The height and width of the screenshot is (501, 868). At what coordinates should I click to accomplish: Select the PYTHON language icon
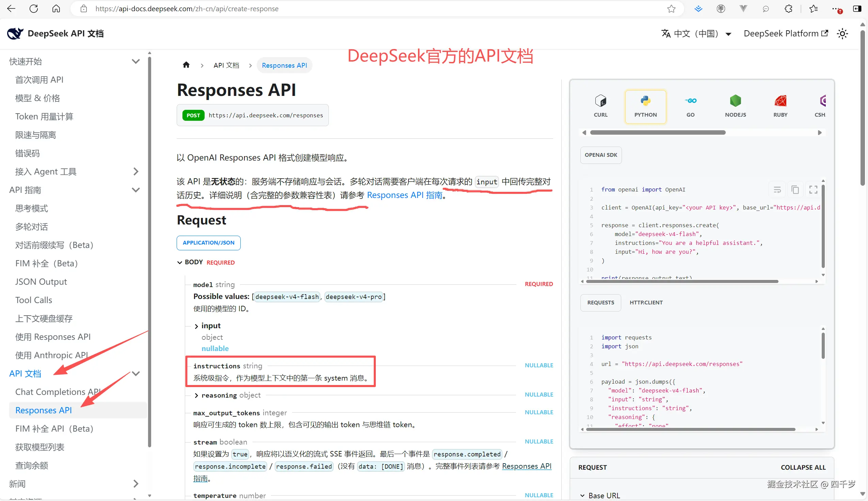click(646, 106)
